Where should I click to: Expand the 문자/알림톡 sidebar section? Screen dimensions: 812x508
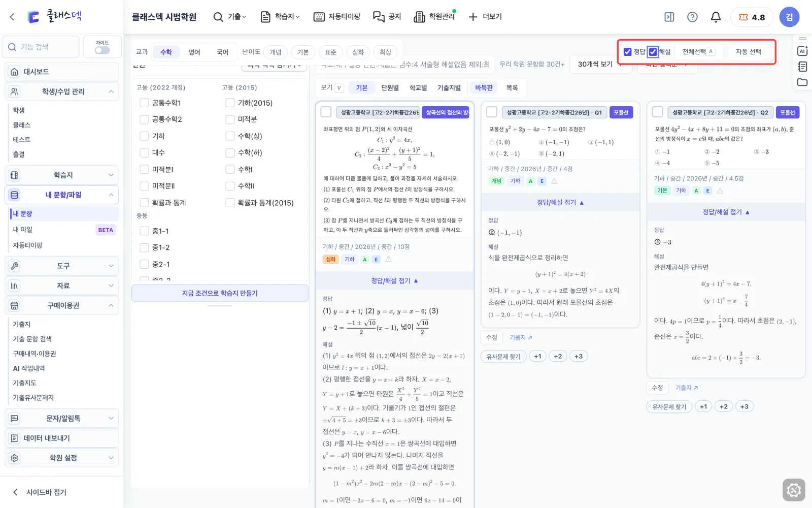point(62,418)
